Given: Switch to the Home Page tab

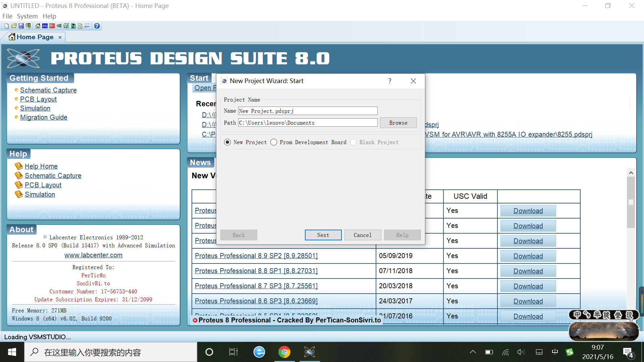Looking at the screenshot, I should 35,37.
